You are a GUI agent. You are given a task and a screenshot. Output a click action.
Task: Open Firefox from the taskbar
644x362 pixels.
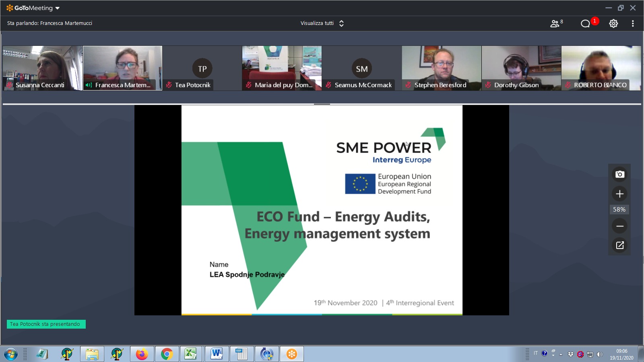pyautogui.click(x=142, y=354)
